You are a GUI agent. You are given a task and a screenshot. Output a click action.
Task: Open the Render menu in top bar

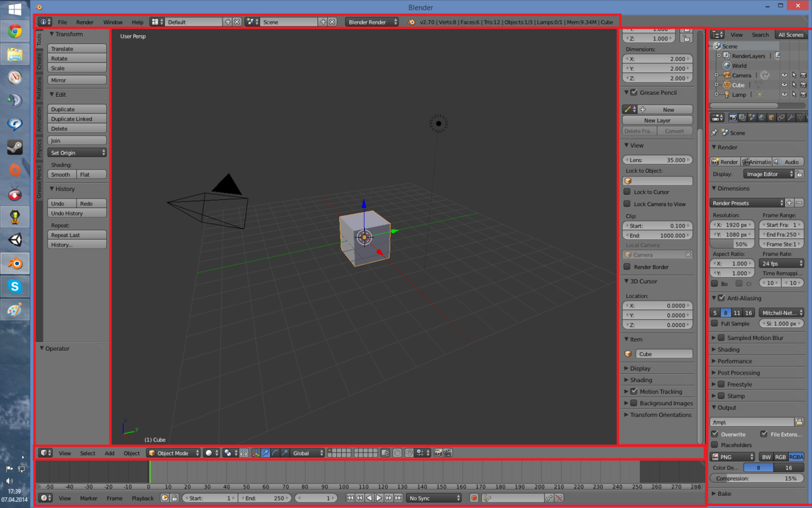[85, 22]
